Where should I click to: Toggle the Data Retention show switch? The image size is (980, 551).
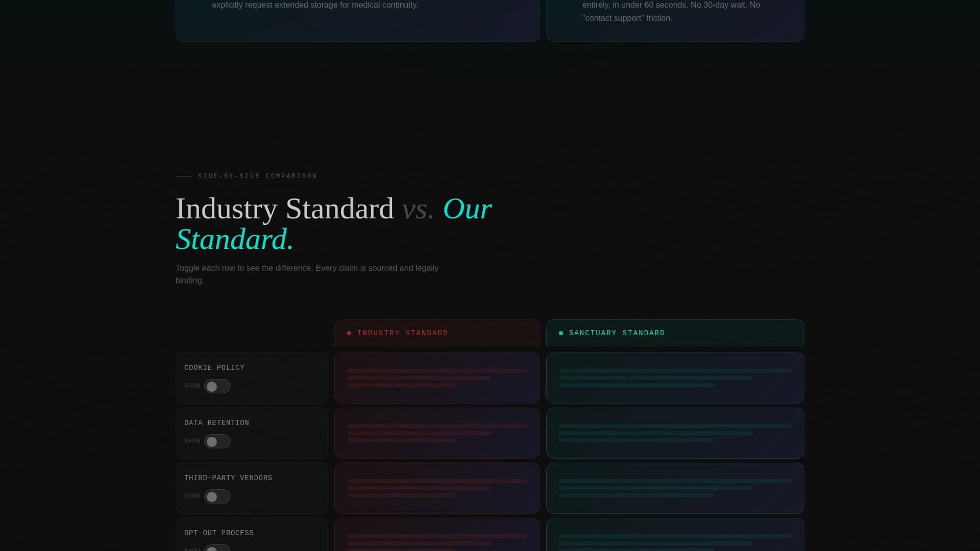tap(217, 441)
